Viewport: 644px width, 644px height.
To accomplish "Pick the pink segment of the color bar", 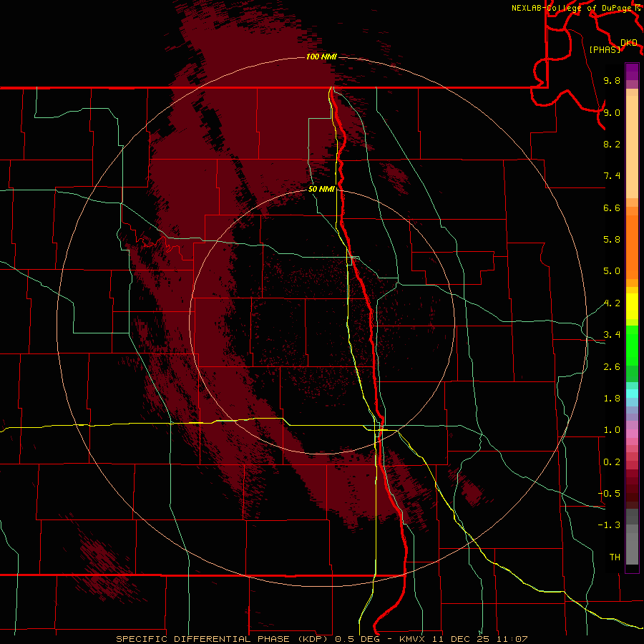I will coord(632,434).
